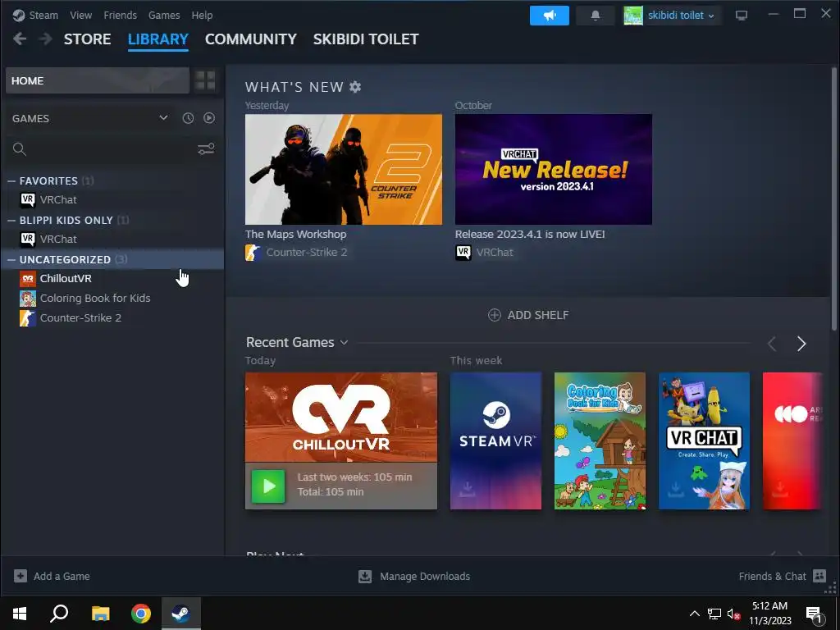Open the notifications bell
Screen dimensions: 840x630
(x=596, y=15)
